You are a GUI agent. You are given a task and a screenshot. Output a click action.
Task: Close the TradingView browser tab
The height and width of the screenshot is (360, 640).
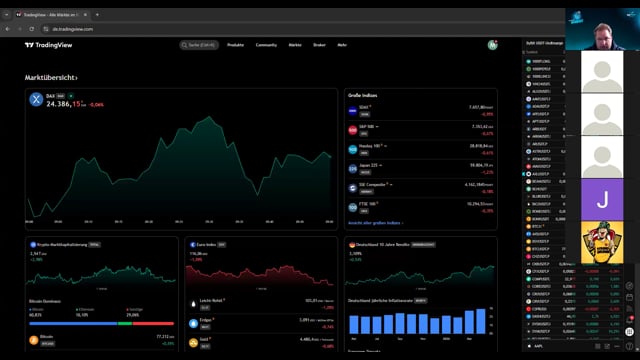coord(85,15)
